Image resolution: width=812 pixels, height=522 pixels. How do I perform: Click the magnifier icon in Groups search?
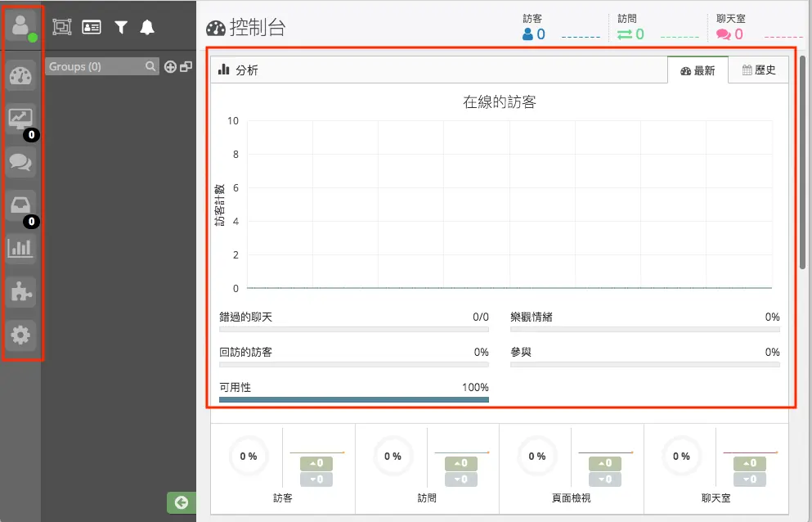click(150, 66)
